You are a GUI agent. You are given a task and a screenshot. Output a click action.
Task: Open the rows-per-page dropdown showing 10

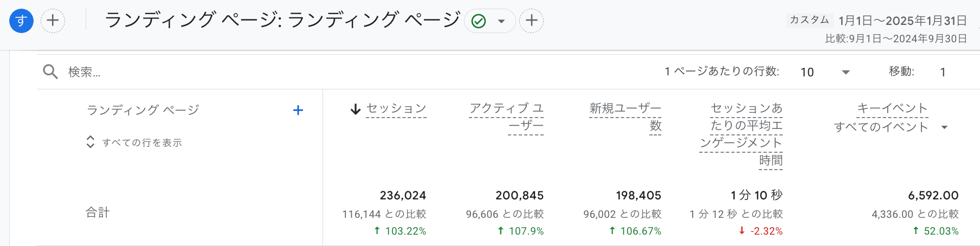[x=824, y=72]
